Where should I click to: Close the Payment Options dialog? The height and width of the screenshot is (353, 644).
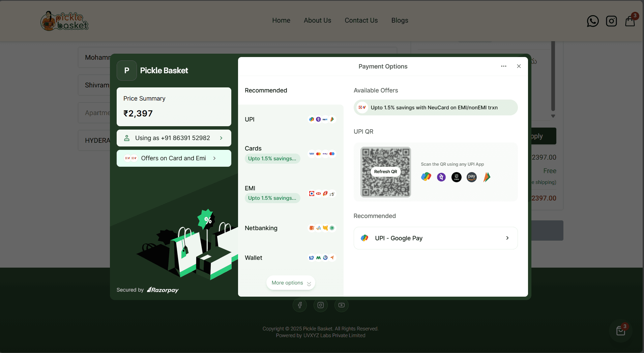pyautogui.click(x=519, y=66)
